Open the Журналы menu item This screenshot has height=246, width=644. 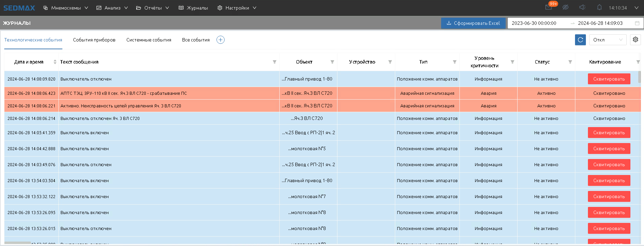pyautogui.click(x=193, y=8)
